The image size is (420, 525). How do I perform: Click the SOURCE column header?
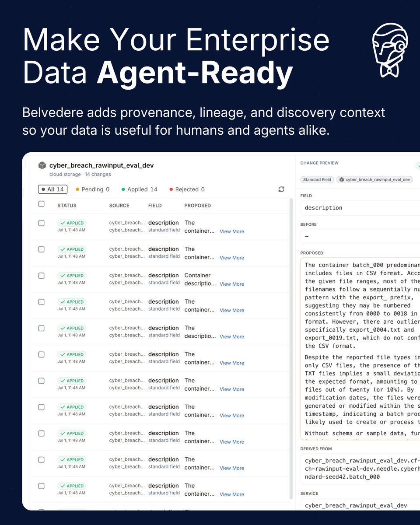point(119,206)
